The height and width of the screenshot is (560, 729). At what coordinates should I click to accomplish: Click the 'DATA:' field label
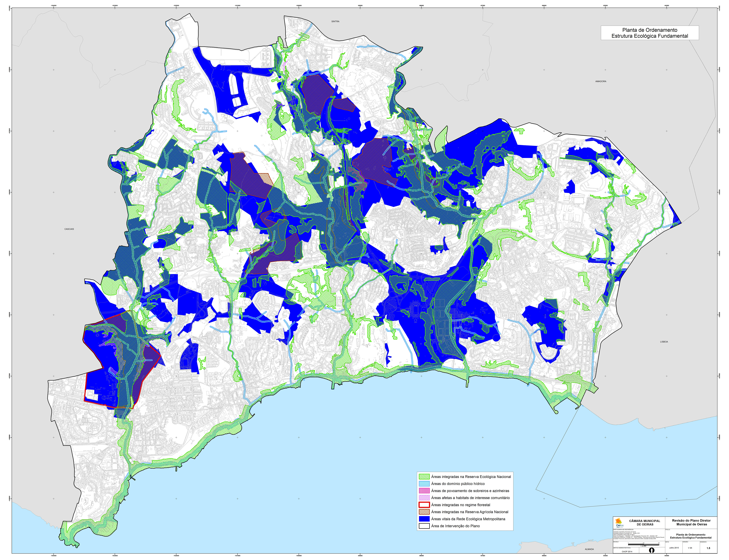[x=667, y=542]
